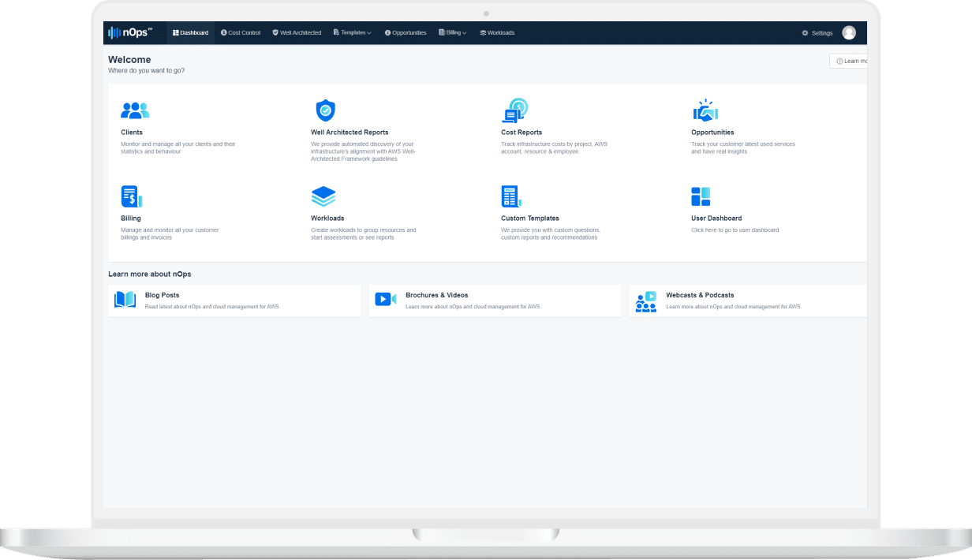
Task: Open the Dashboard tab
Action: [x=190, y=33]
